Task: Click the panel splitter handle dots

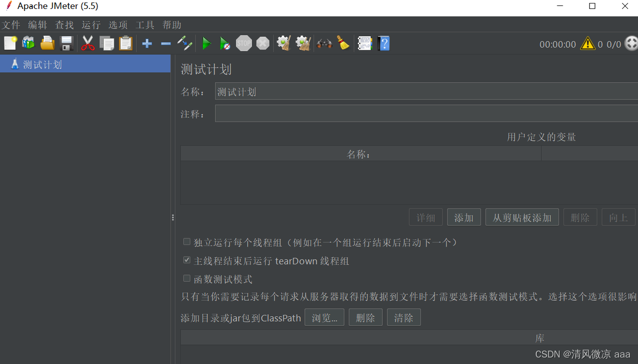Action: (x=173, y=218)
